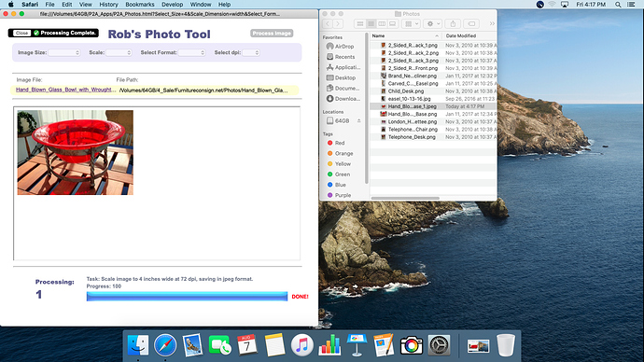Open Numbers from the Dock
644x362 pixels.
[329, 345]
